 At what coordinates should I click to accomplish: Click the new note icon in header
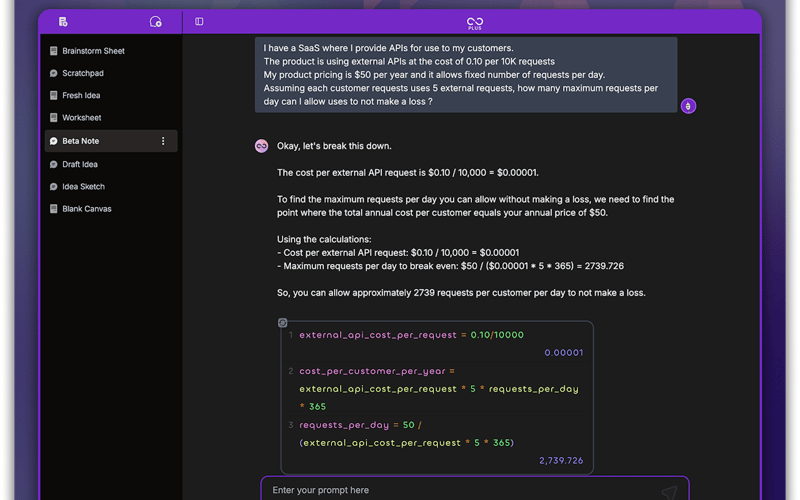point(63,21)
